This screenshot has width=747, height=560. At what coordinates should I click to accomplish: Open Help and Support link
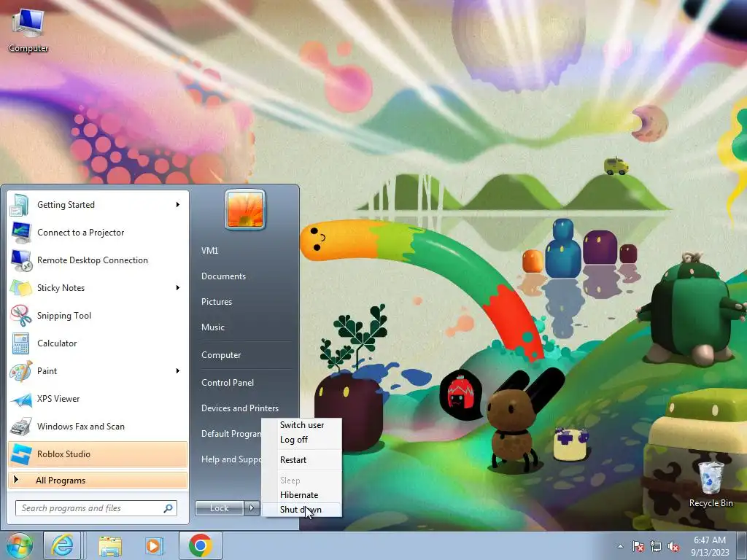(x=231, y=459)
